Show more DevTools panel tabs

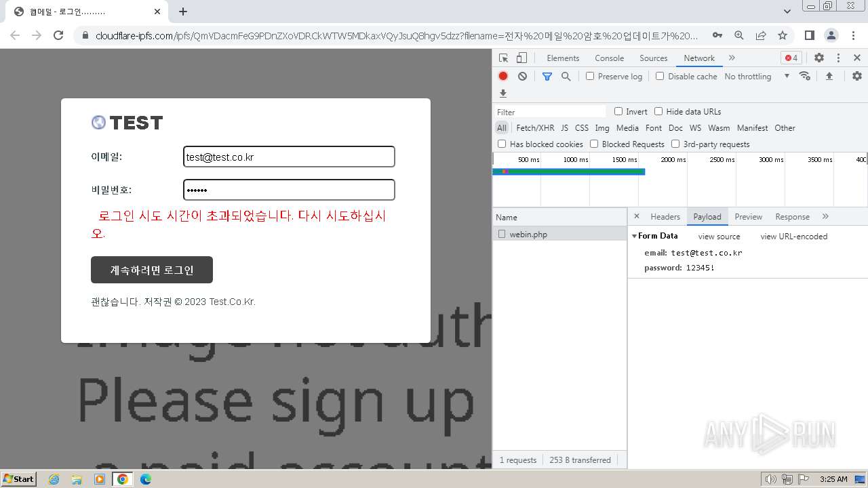[732, 58]
